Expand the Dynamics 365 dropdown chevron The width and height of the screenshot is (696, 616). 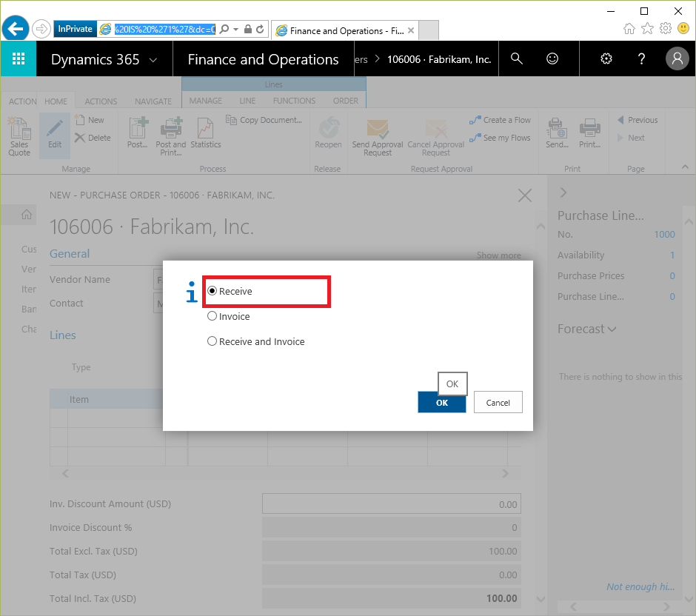pos(153,59)
